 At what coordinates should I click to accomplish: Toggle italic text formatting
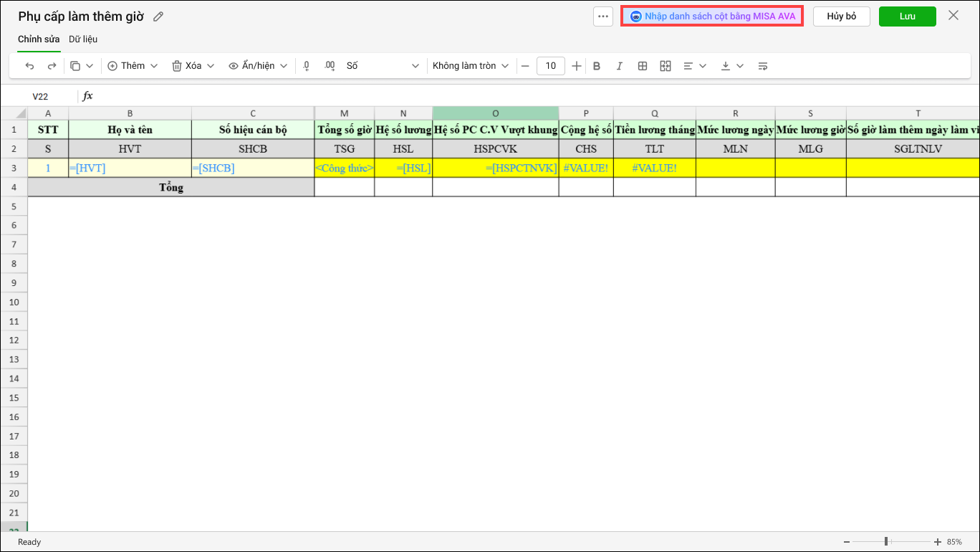pos(620,66)
